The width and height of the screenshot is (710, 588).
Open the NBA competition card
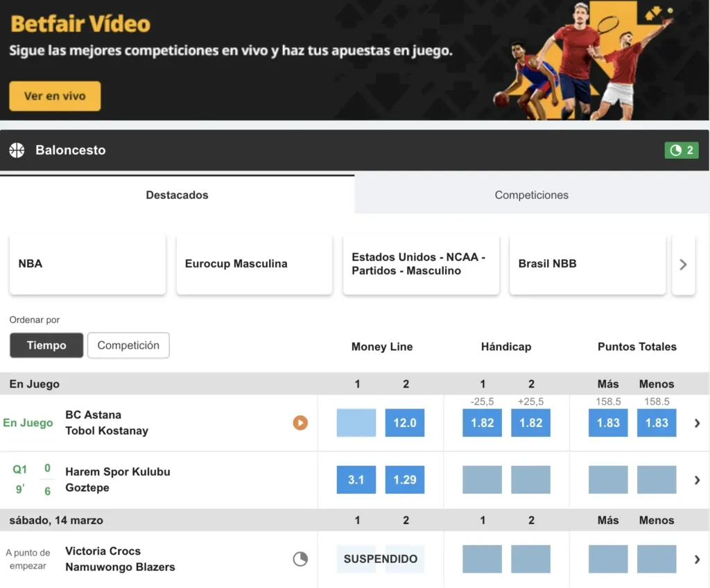87,264
